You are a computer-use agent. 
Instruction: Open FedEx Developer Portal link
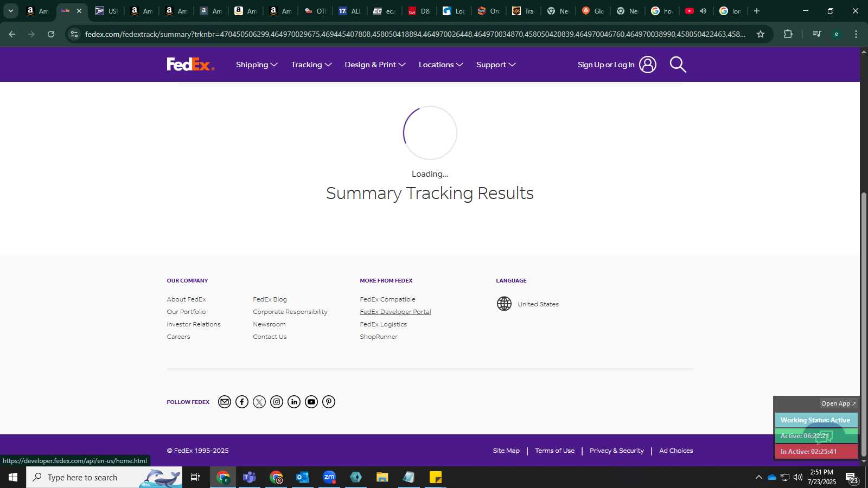click(x=395, y=312)
